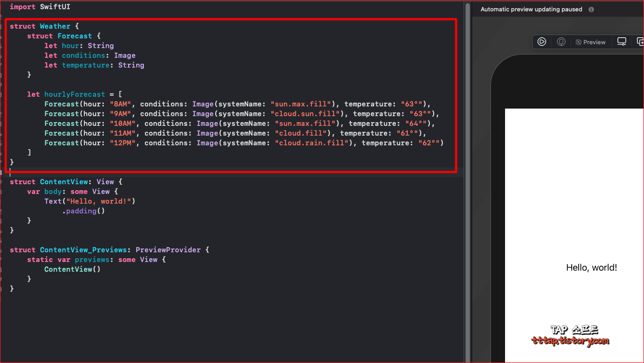Click the "ContentView()" call in previews
The image size is (644, 363).
pos(72,270)
